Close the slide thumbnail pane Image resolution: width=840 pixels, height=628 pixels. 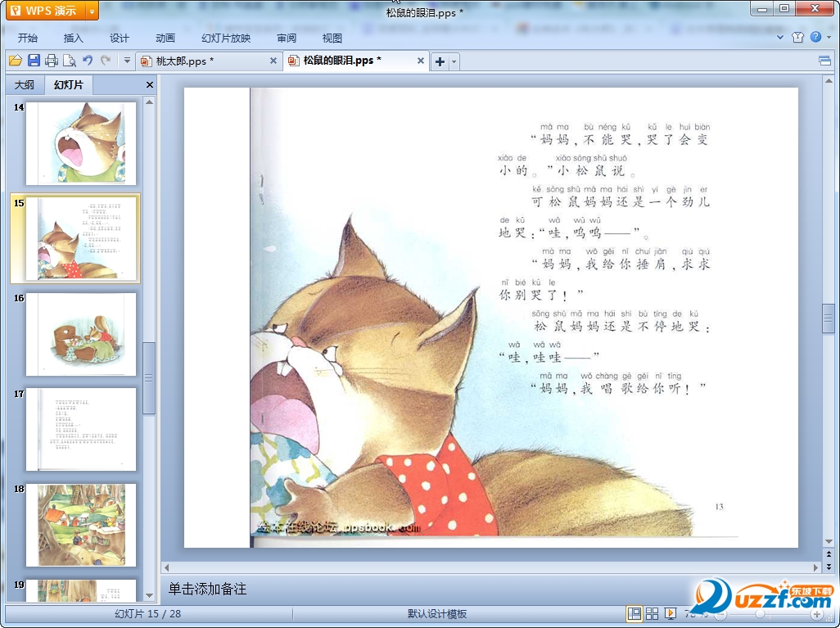tap(150, 84)
